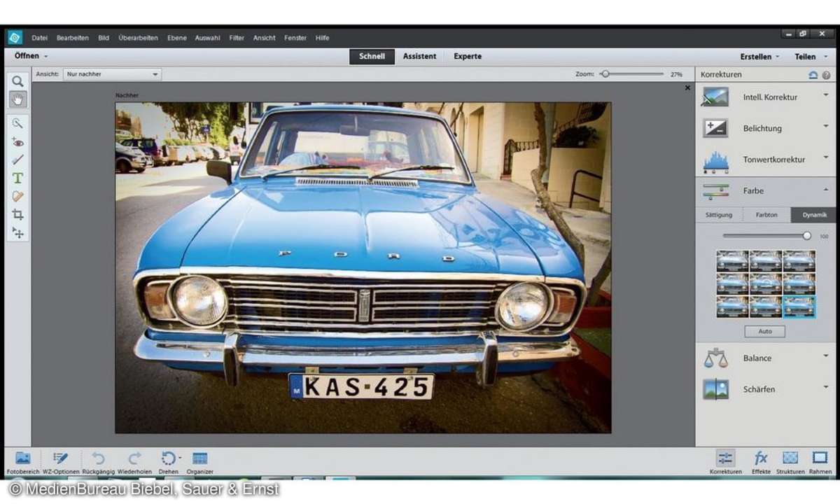Switch to the Assistent mode tab
Viewport: 840px width, 504px height.
click(x=419, y=57)
